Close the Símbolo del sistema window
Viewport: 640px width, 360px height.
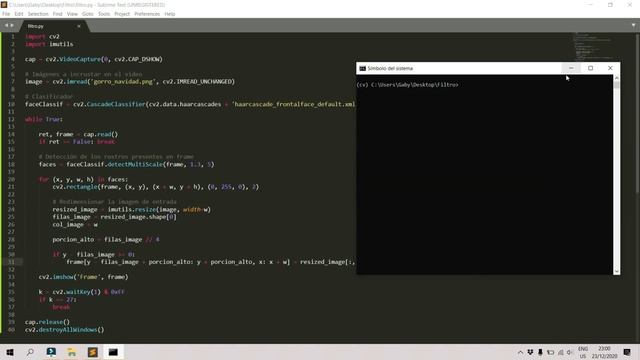[x=610, y=68]
